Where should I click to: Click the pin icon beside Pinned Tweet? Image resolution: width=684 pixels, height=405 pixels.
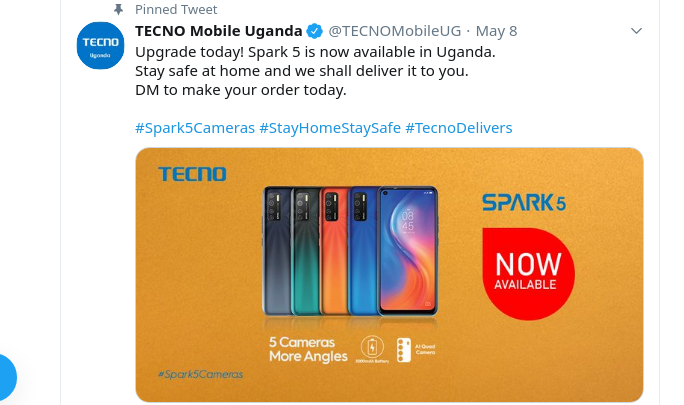click(118, 9)
